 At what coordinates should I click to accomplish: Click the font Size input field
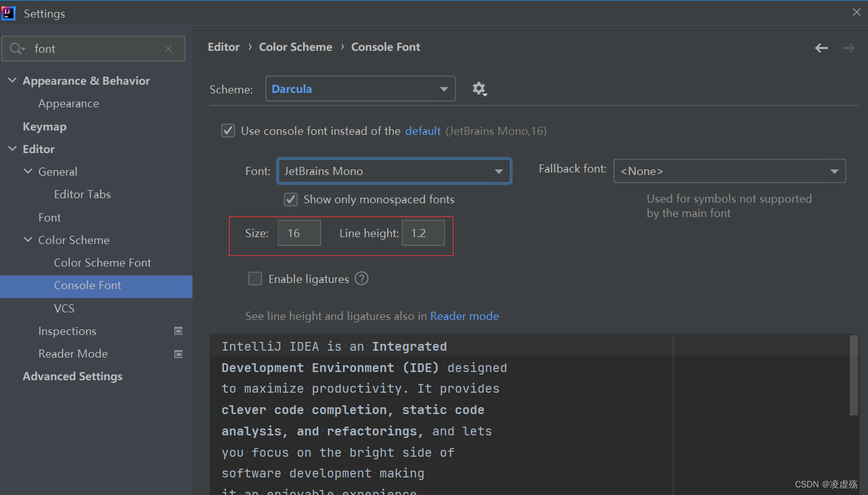(x=299, y=233)
